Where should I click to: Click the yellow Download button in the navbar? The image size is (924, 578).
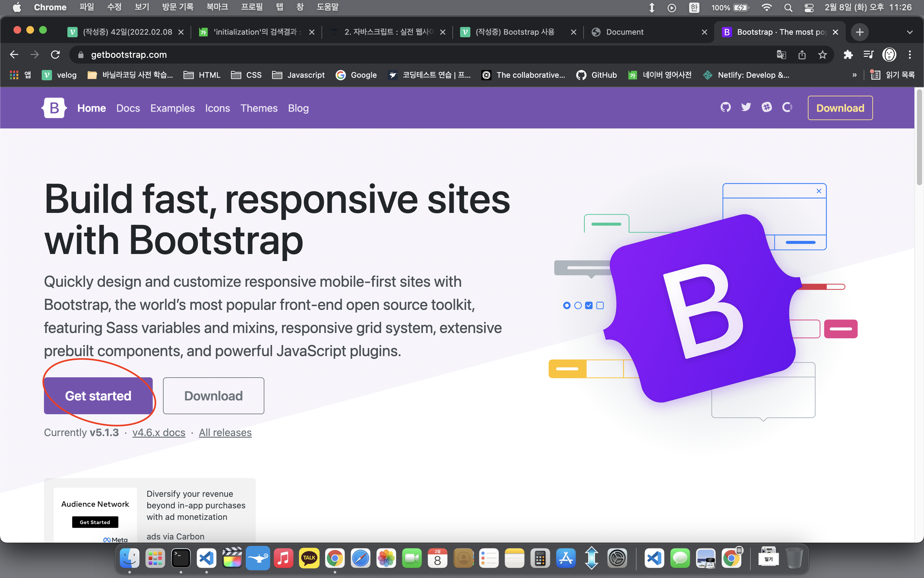(840, 108)
